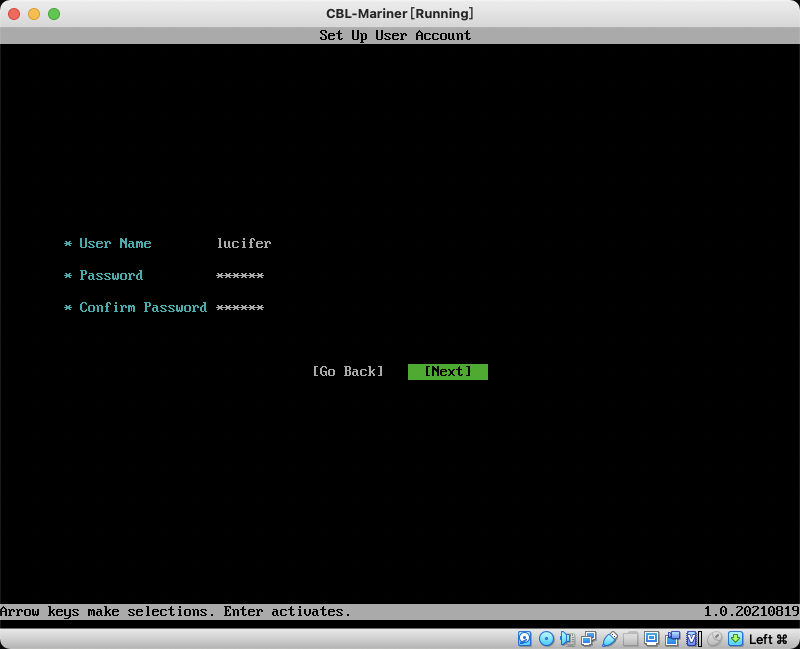Focus the Confirm Password field
The height and width of the screenshot is (649, 800).
240,308
